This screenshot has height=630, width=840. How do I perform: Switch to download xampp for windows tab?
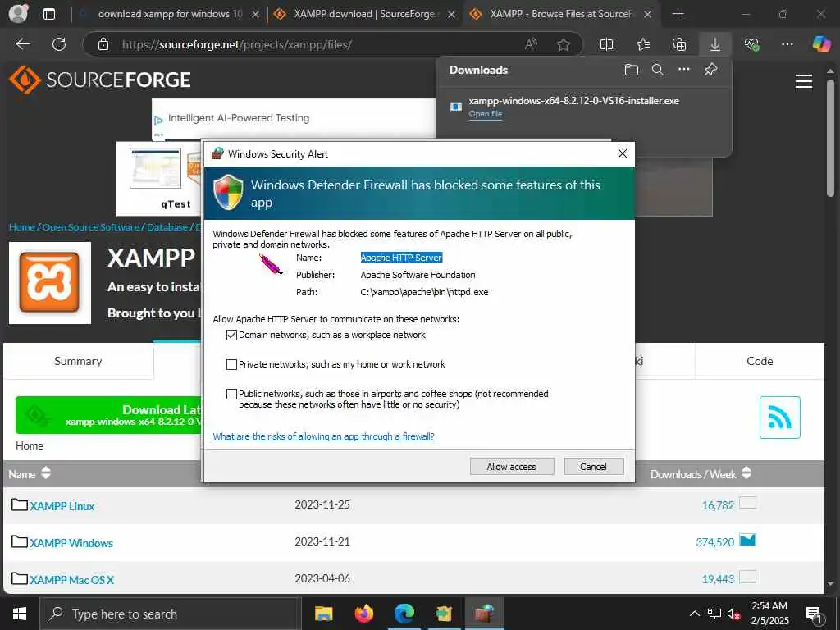point(170,14)
